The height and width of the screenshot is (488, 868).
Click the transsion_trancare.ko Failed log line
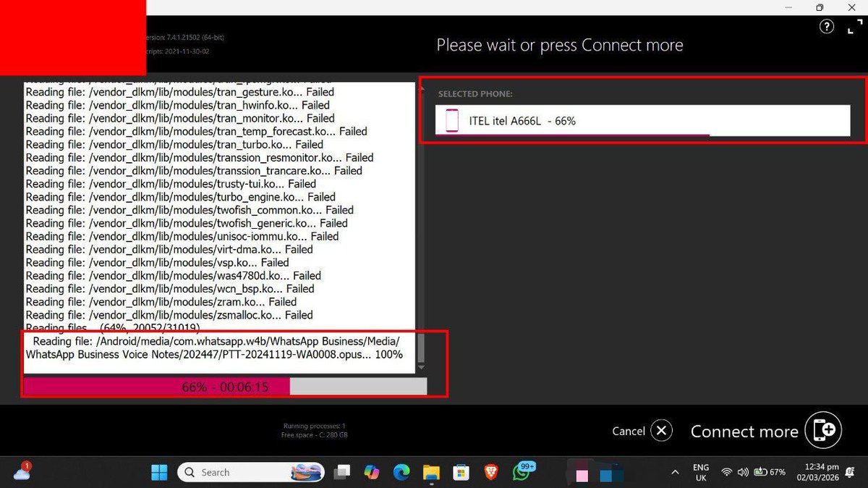(194, 170)
